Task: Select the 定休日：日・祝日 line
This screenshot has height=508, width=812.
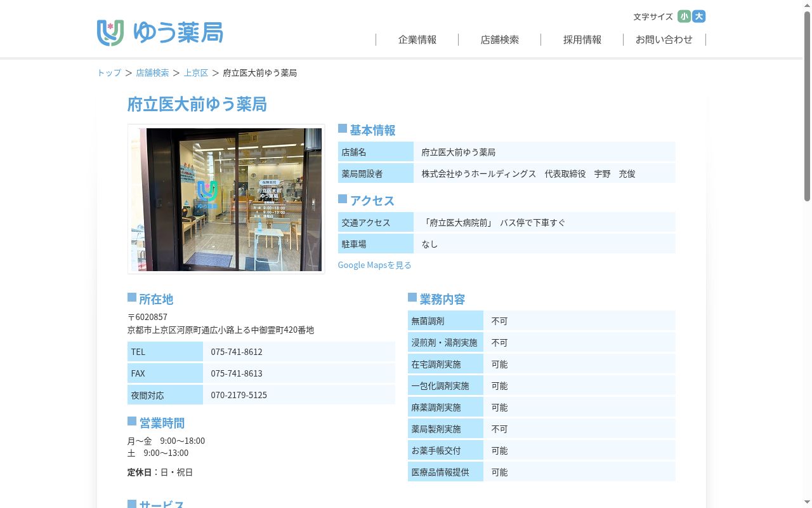Action: [x=160, y=472]
